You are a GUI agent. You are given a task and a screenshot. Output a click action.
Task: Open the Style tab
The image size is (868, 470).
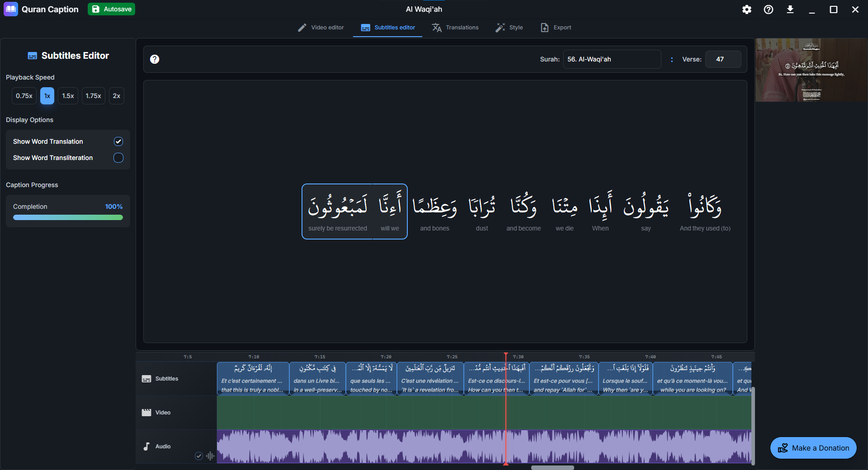509,28
